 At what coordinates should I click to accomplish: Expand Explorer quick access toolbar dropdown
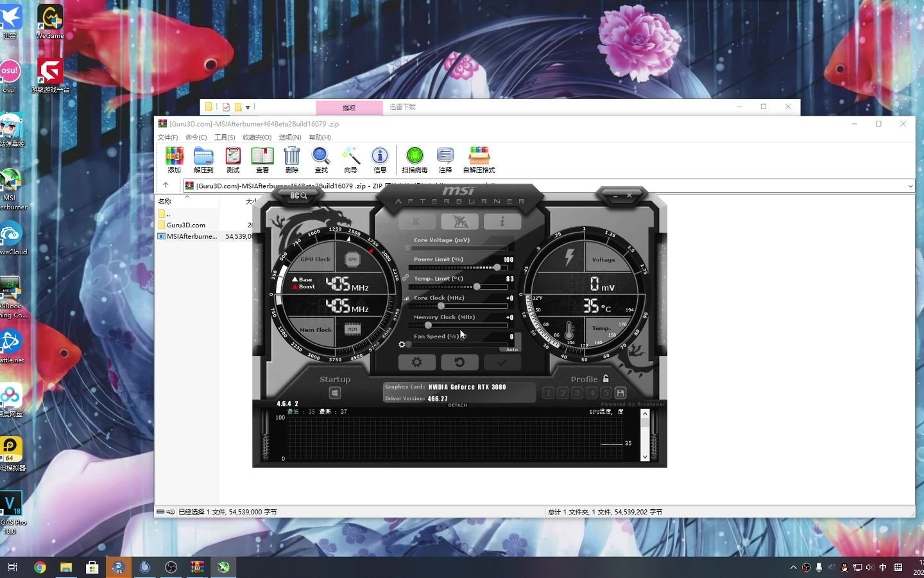click(x=248, y=107)
